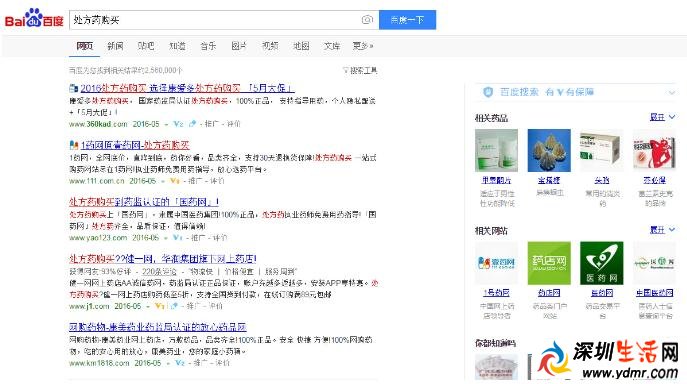This screenshot has height=384, width=687.
Task: Click the www.j1.com URL
Action: (89, 306)
